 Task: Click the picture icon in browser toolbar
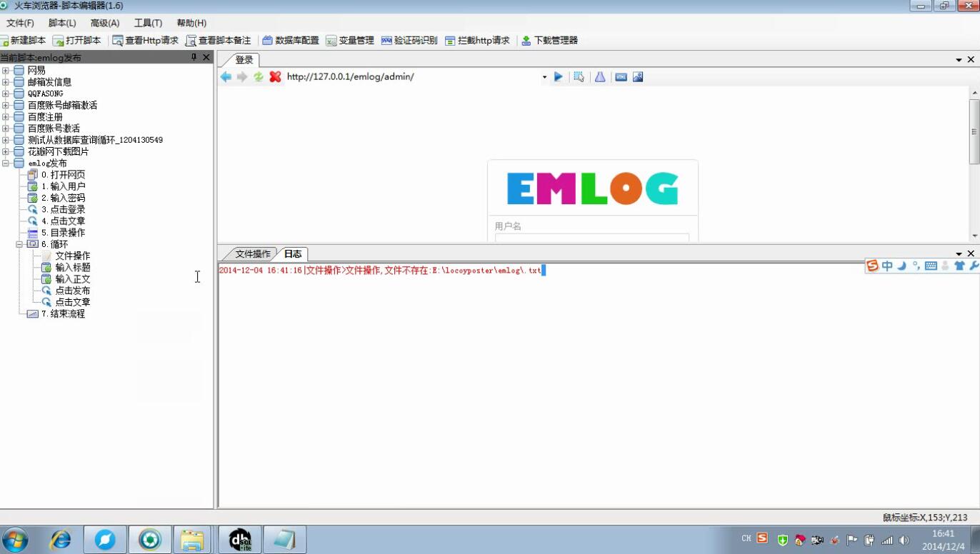click(638, 76)
